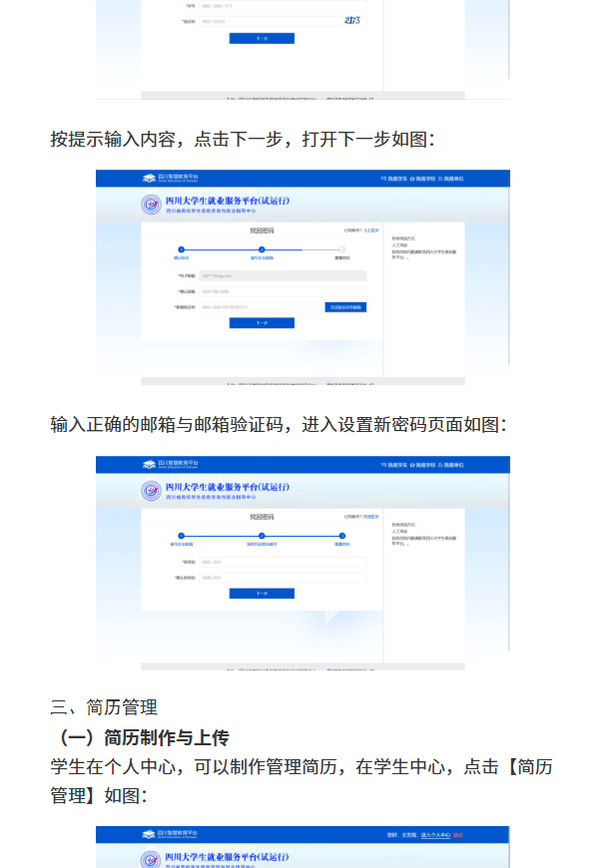Click the confirm email input in the email verification form
The width and height of the screenshot is (612, 868).
pyautogui.click(x=283, y=291)
